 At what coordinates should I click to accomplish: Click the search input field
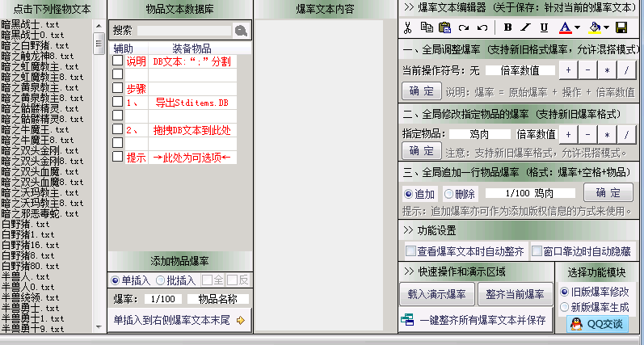184,31
